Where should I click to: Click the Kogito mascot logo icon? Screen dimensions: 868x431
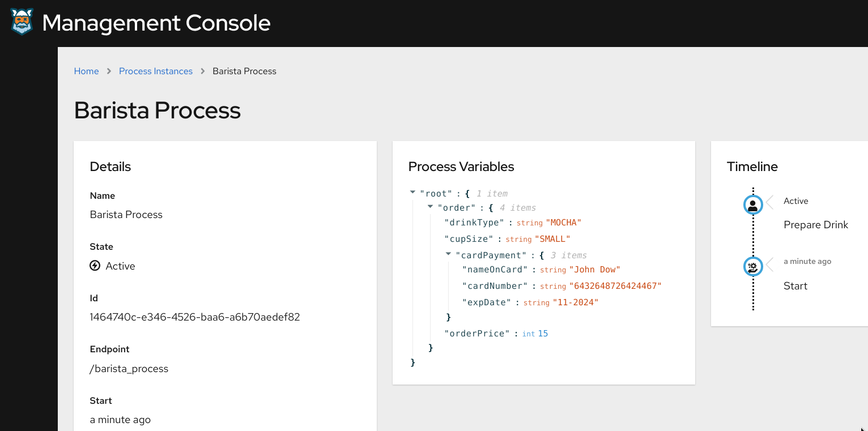click(x=22, y=23)
